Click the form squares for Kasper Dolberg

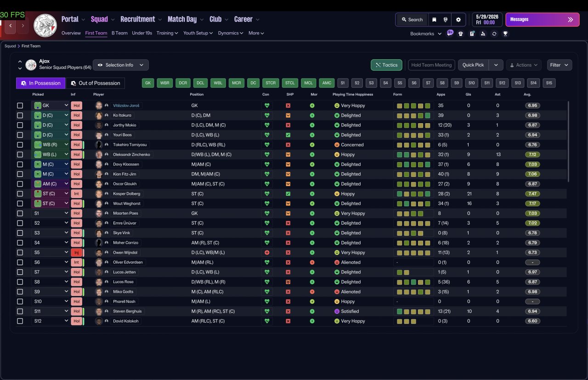click(413, 193)
